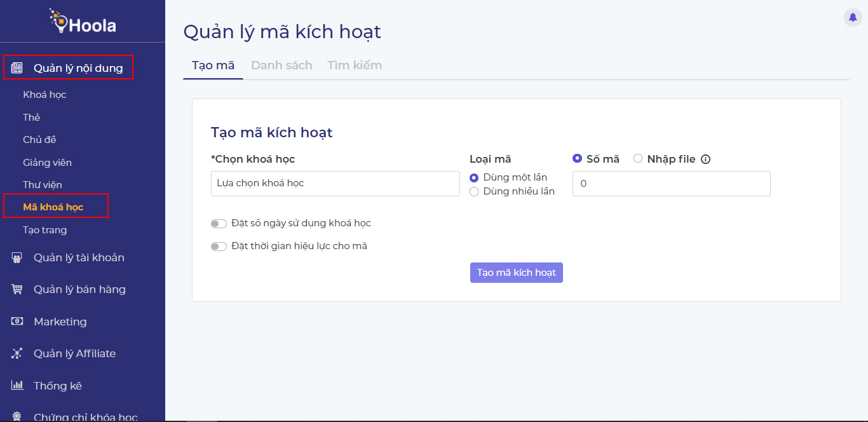Open the Tìm kiếm tab
The height and width of the screenshot is (422, 868).
(x=355, y=65)
